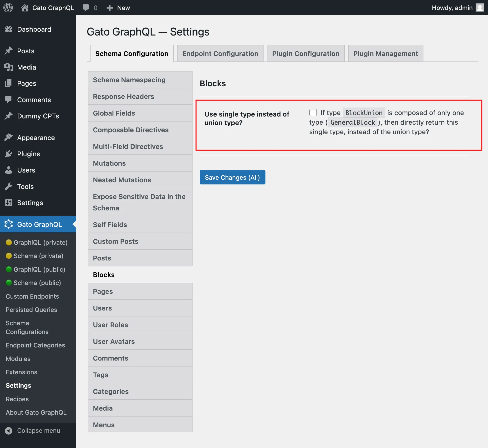Switch to the Endpoint Configuration tab
Image resolution: width=488 pixels, height=448 pixels.
click(x=220, y=54)
